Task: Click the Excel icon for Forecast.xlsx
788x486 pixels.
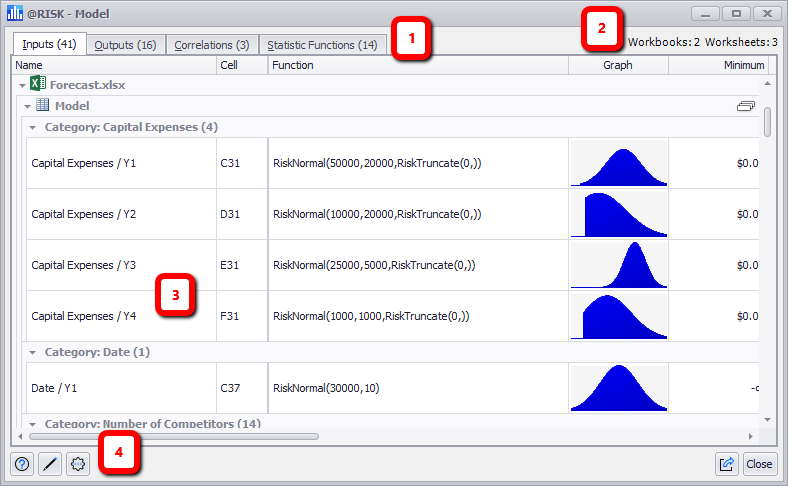Action: click(x=38, y=85)
